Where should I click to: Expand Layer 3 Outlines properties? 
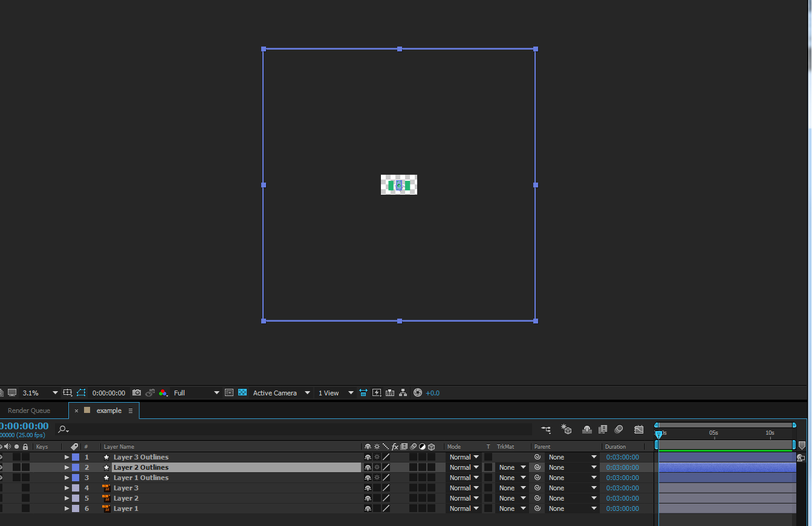pos(67,457)
